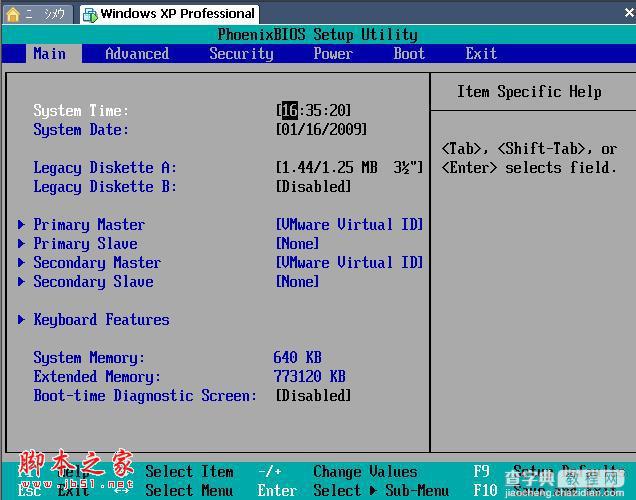
Task: Open the Secondary Master submenu entry
Action: 97,263
